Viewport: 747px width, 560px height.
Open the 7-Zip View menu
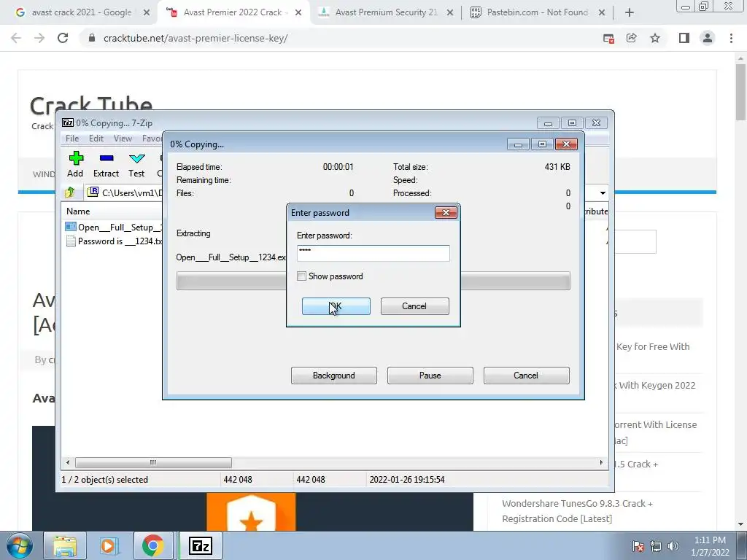(x=123, y=139)
